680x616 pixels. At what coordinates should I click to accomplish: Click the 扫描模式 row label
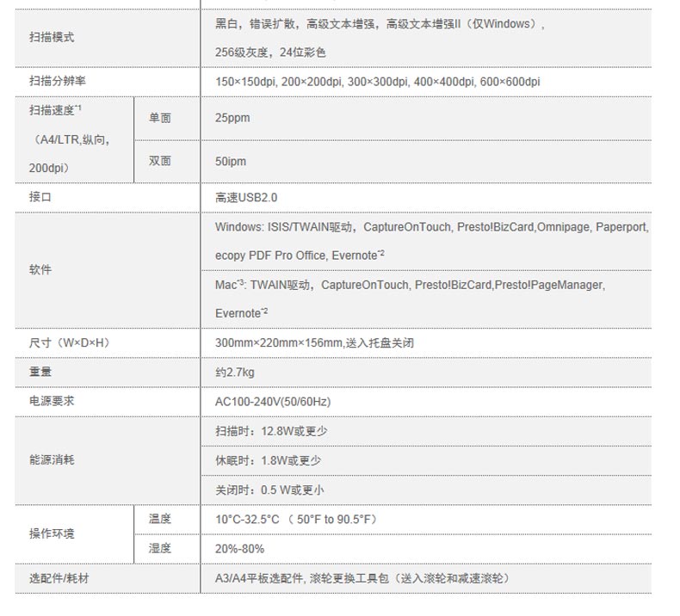[x=52, y=39]
